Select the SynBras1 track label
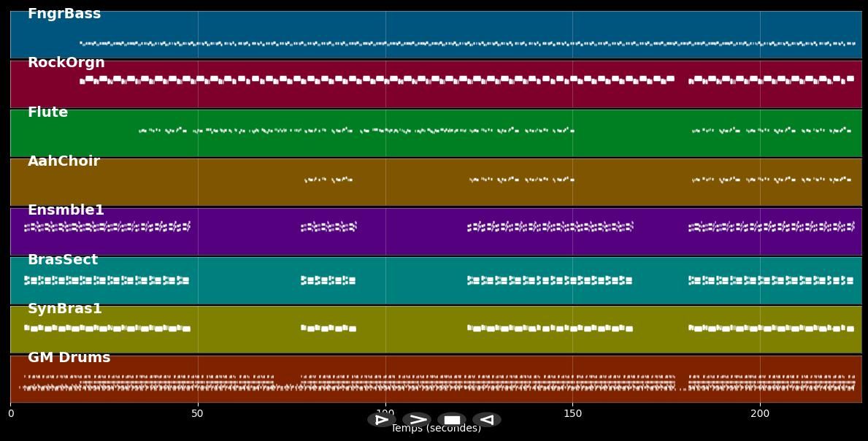This screenshot has height=441, width=868. tap(63, 308)
